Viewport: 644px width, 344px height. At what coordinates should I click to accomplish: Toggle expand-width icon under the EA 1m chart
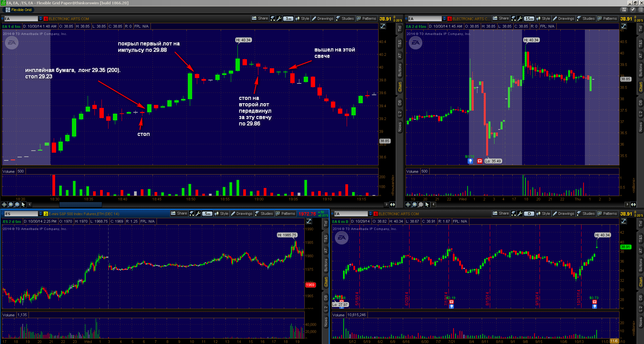point(392,204)
